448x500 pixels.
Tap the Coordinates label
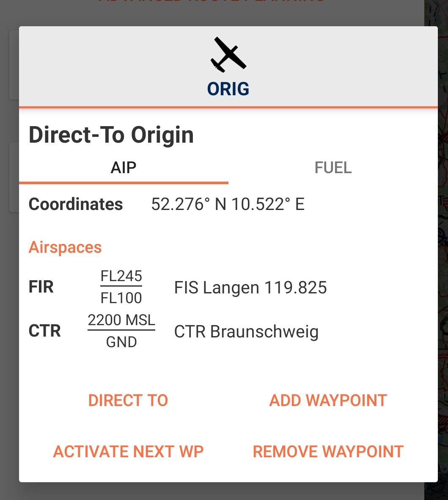[x=76, y=204]
